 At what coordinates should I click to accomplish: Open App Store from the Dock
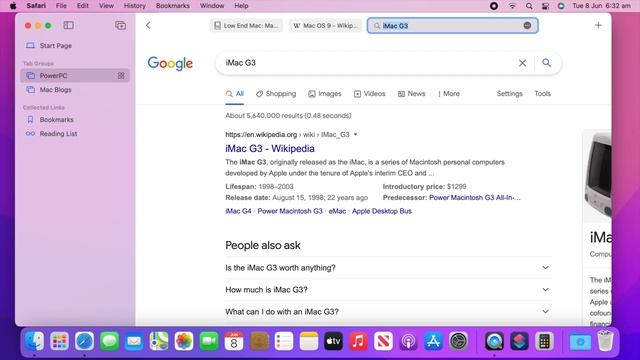click(433, 341)
